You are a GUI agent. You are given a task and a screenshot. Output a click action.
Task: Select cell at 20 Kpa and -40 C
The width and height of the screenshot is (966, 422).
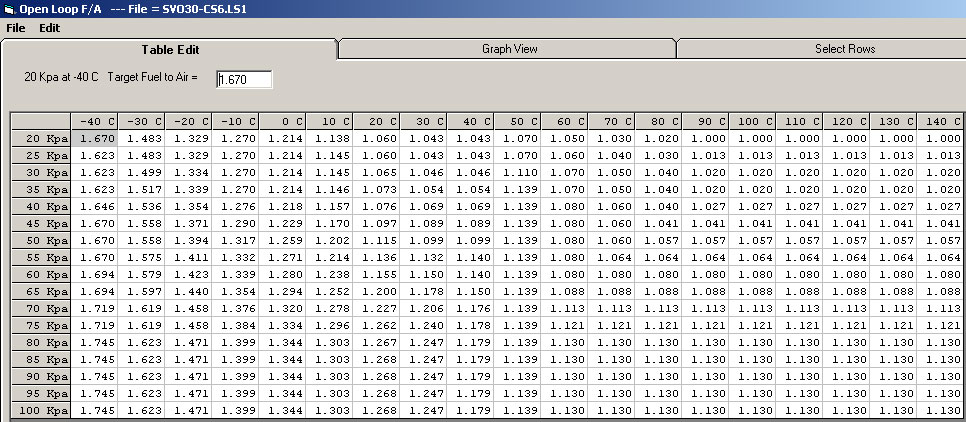tap(95, 138)
